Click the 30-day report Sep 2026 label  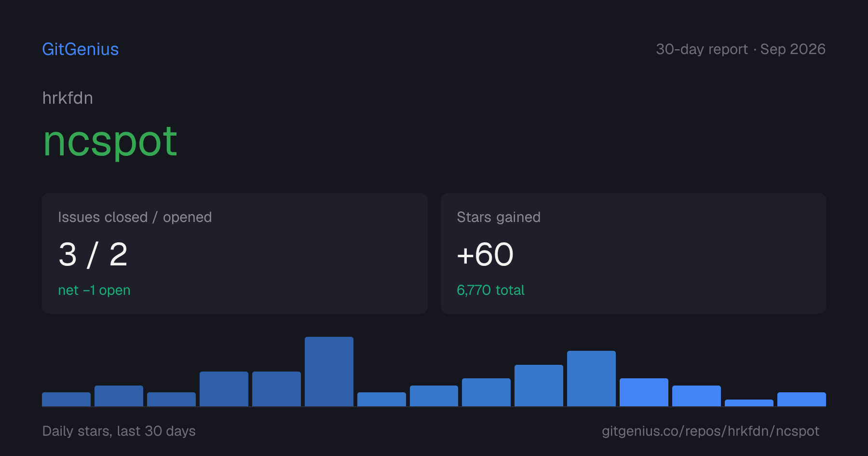[x=741, y=49]
